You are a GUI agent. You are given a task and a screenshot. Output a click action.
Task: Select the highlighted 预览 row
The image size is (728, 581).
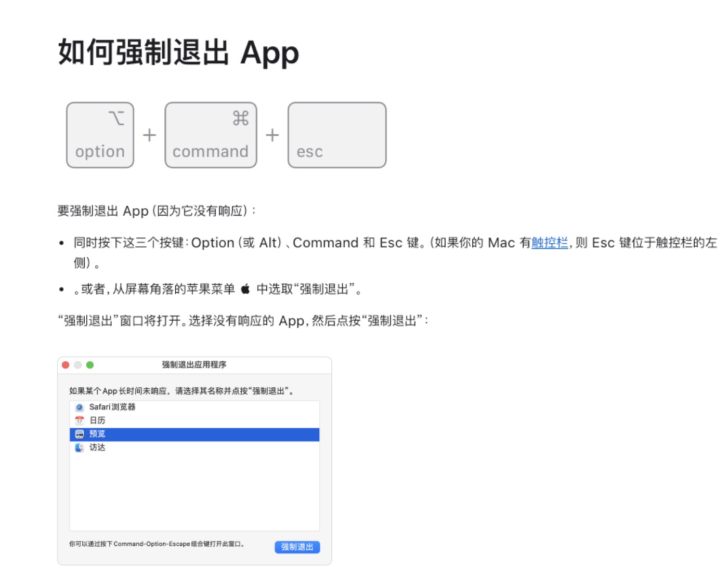pos(194,434)
